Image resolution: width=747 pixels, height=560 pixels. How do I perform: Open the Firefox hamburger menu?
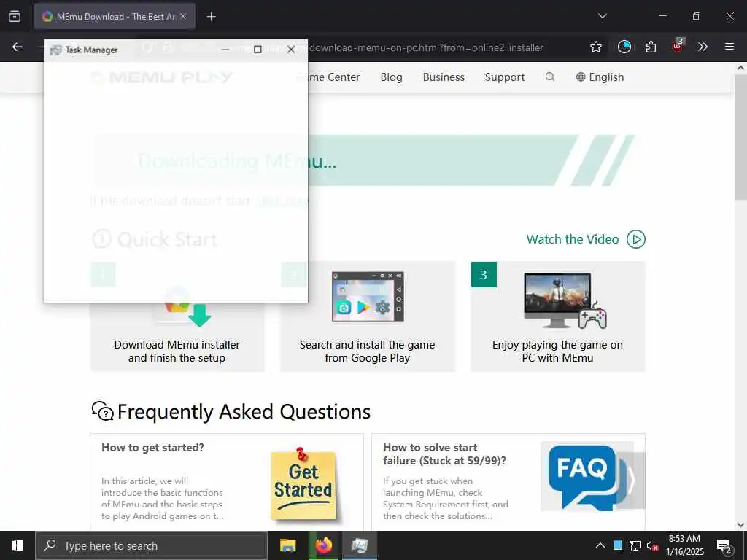coord(729,47)
